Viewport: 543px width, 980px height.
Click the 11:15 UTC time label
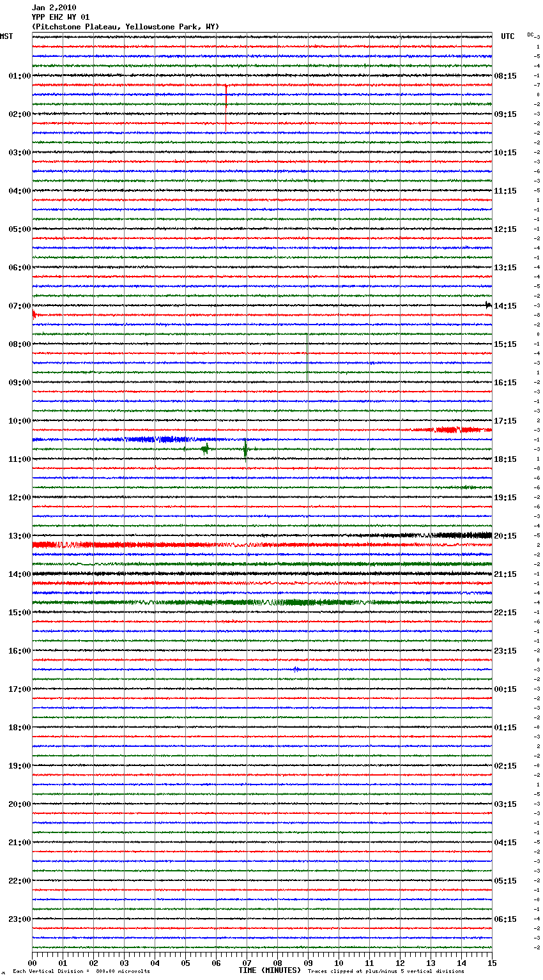pos(505,191)
